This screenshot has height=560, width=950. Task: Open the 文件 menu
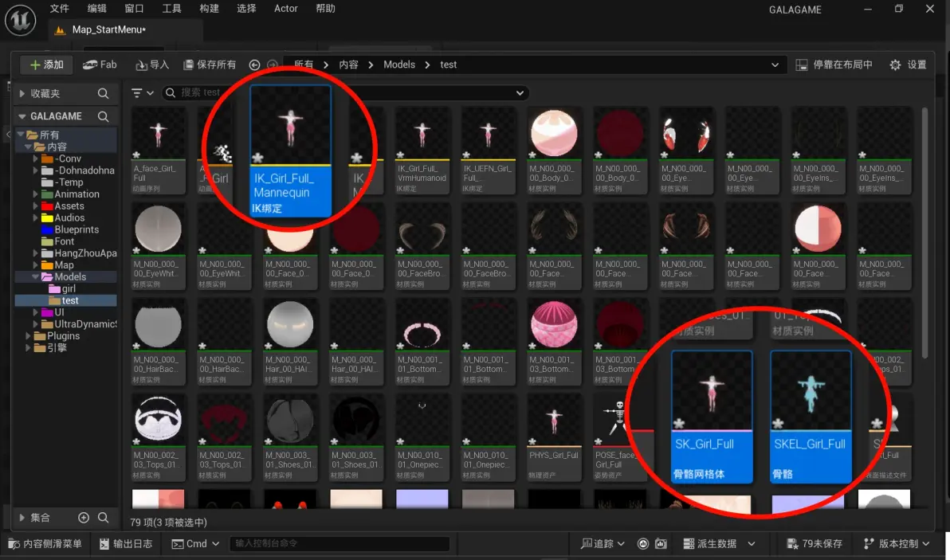tap(59, 9)
